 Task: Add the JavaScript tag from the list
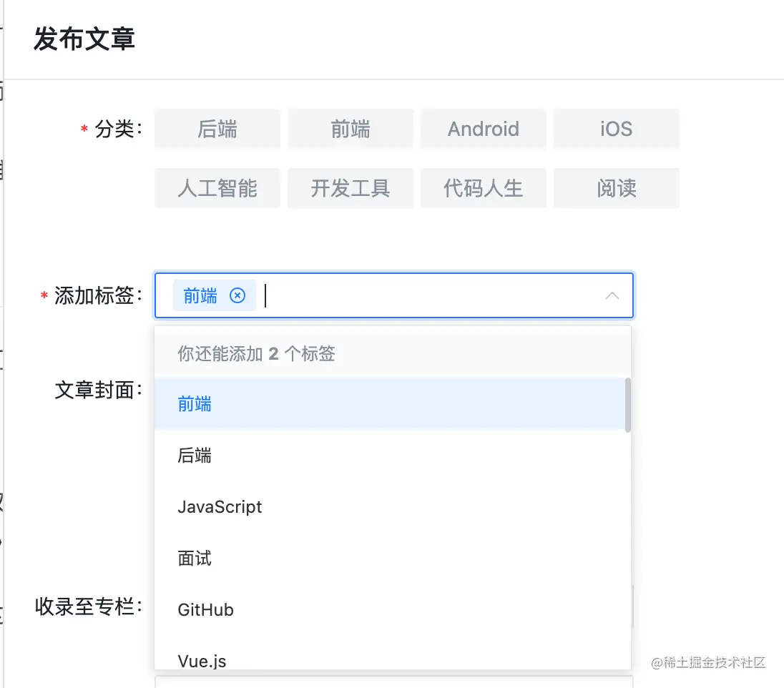[x=220, y=507]
